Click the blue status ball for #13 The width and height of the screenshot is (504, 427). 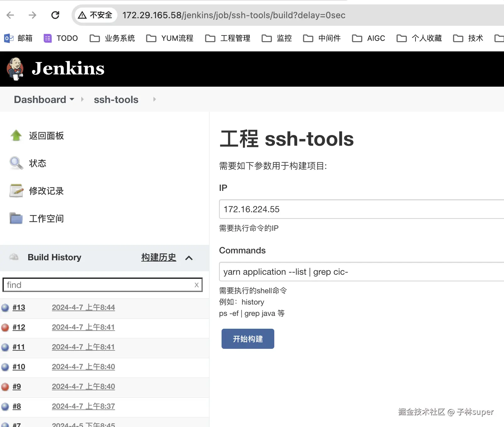5,308
